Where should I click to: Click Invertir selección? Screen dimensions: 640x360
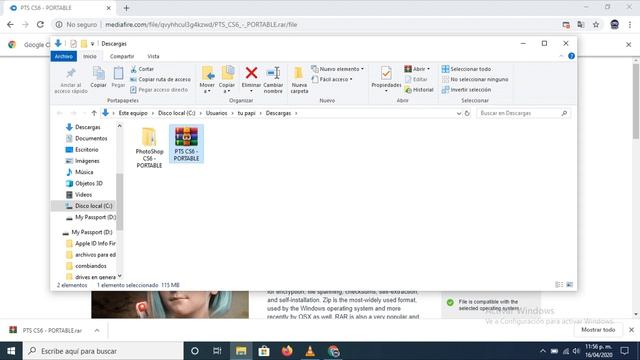tap(466, 89)
